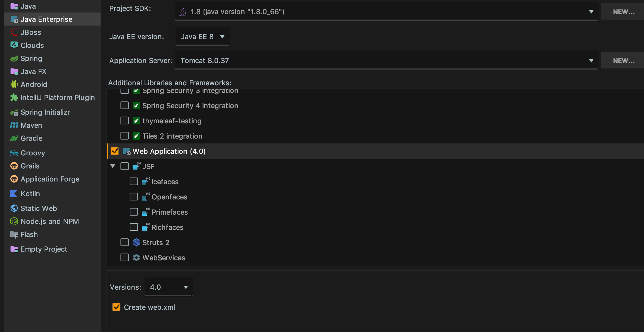Click the JBoss red dotted icon
The height and width of the screenshot is (332, 644).
14,32
